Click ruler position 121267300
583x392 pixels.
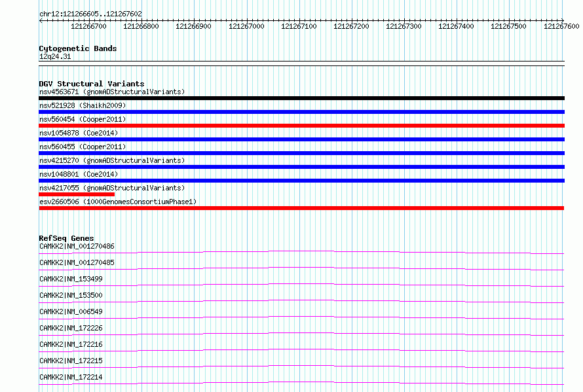[404, 26]
